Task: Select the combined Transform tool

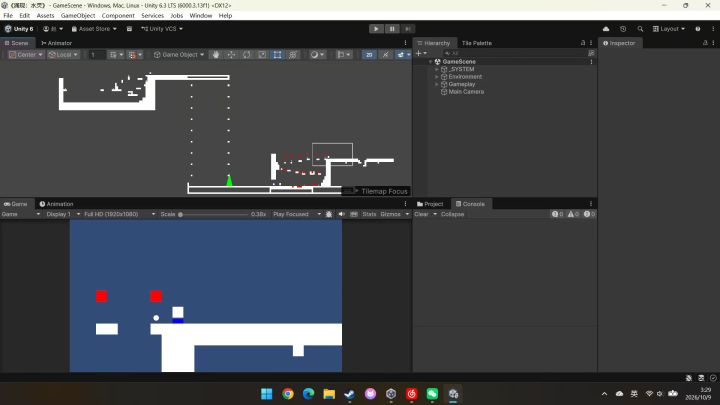Action: click(293, 55)
